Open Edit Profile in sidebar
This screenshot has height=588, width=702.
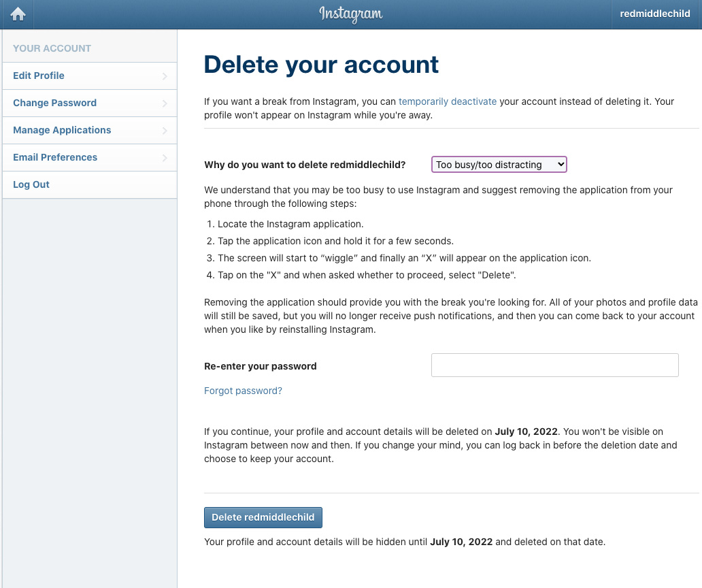point(39,76)
